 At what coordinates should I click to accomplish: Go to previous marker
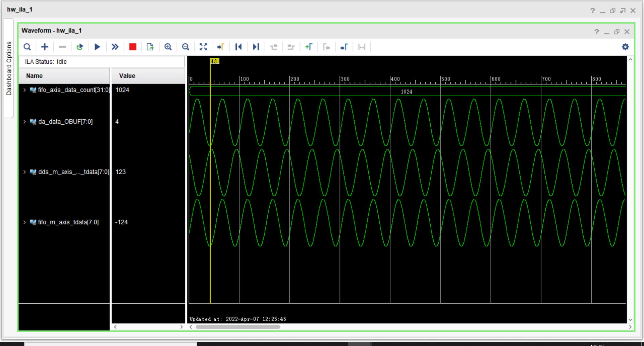coord(326,47)
